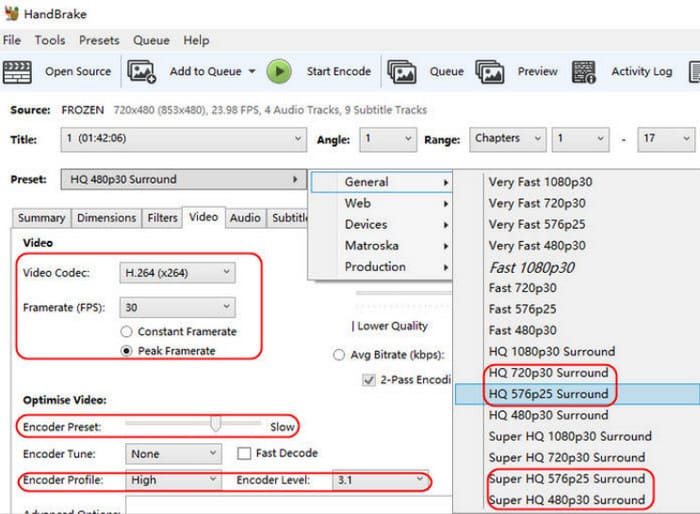The width and height of the screenshot is (700, 514).
Task: Click the HandBrake logo in title bar
Action: [x=11, y=13]
